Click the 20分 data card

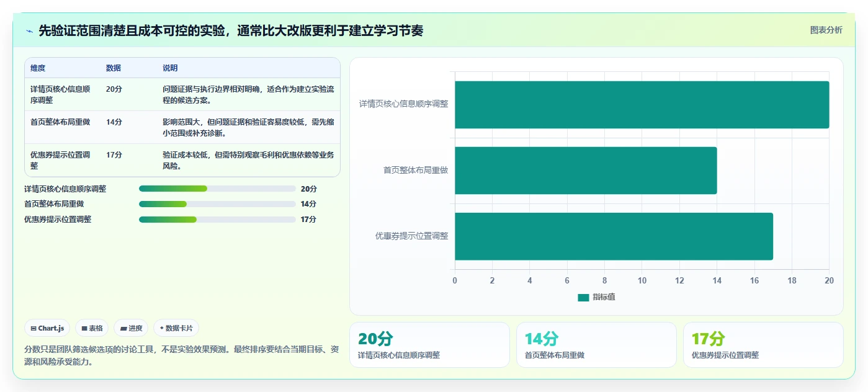pyautogui.click(x=429, y=345)
